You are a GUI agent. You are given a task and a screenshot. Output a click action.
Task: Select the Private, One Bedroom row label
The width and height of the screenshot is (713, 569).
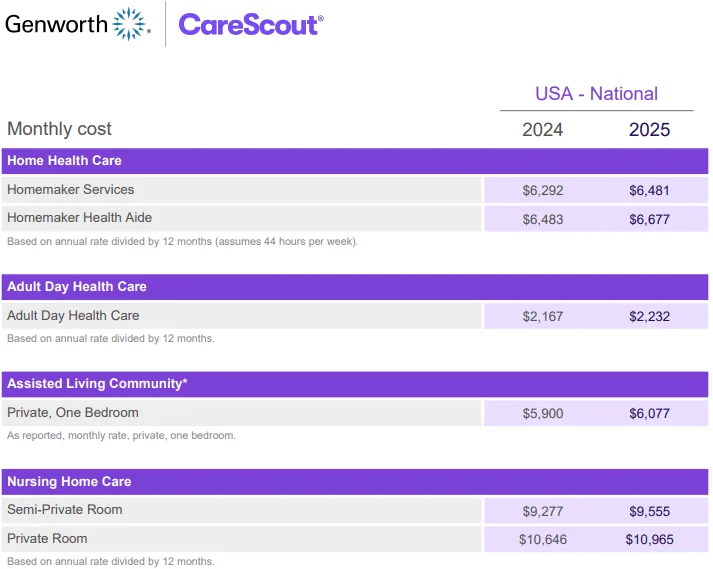[73, 413]
